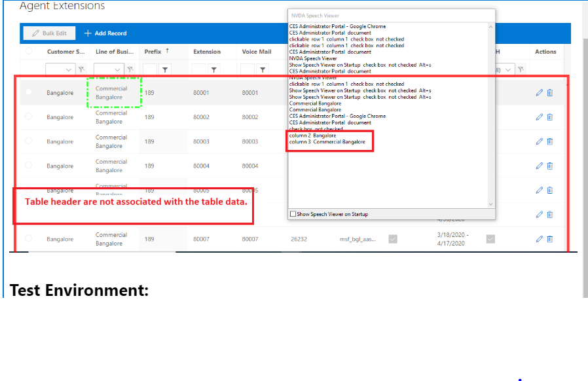This screenshot has height=381, width=588.
Task: Edit the record with extension 80003
Action: pyautogui.click(x=540, y=141)
